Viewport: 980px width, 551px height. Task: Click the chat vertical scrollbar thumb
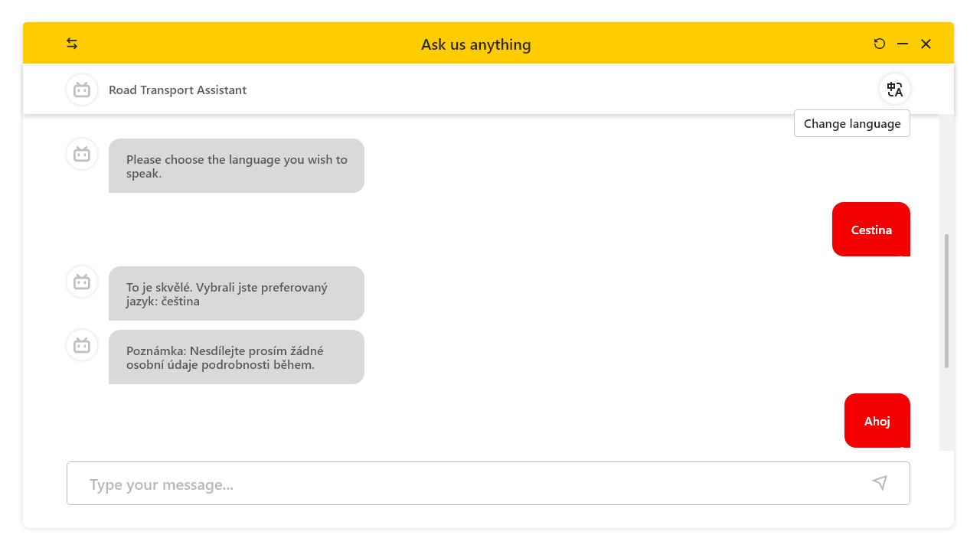(946, 301)
